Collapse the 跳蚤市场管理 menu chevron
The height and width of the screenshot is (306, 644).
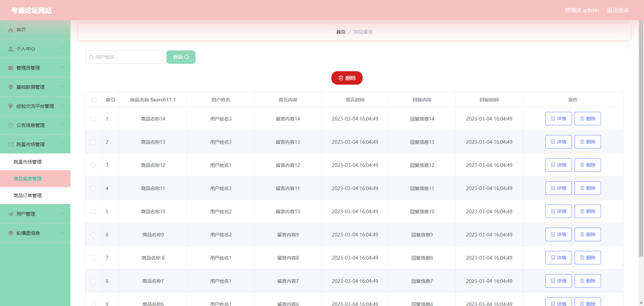tap(62, 144)
